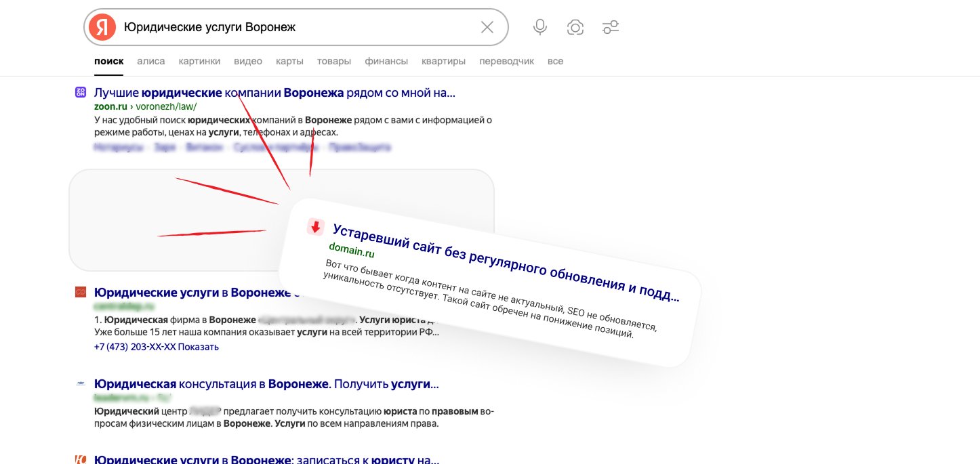Clear the search query with X
This screenshot has height=464, width=980.
pos(487,27)
